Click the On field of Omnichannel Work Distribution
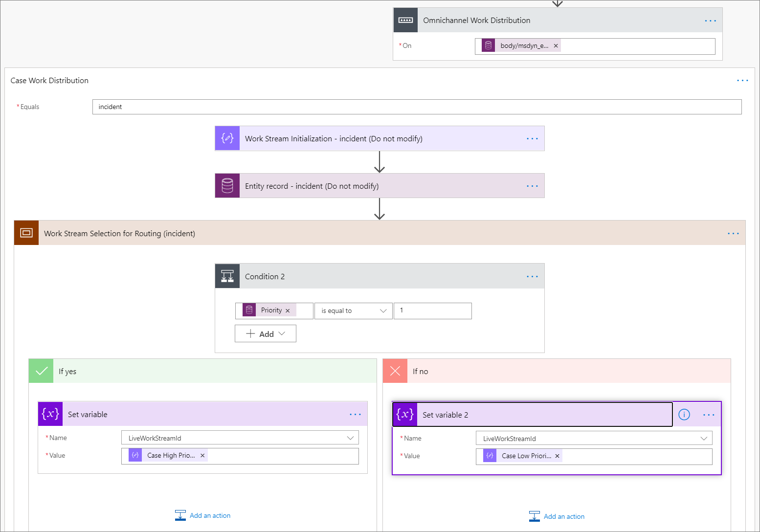Viewport: 760px width, 532px height. (x=595, y=46)
